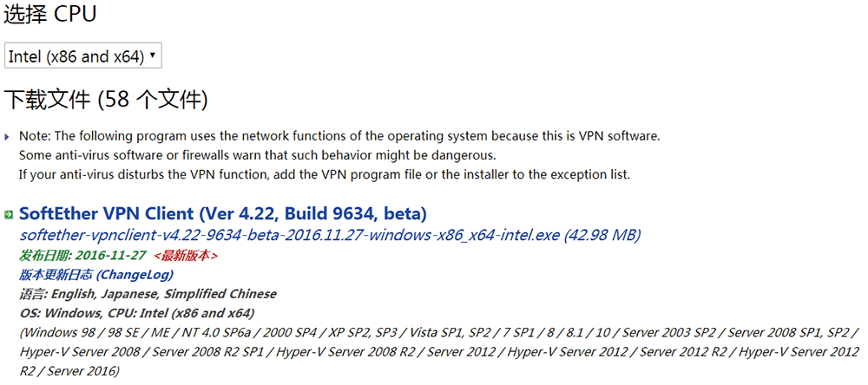This screenshot has height=385, width=868.
Task: Click the small arrow on CPU combo box
Action: [152, 55]
